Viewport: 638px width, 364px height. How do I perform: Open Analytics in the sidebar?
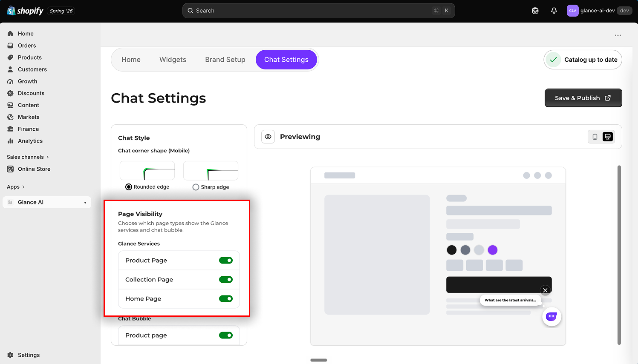pos(30,141)
